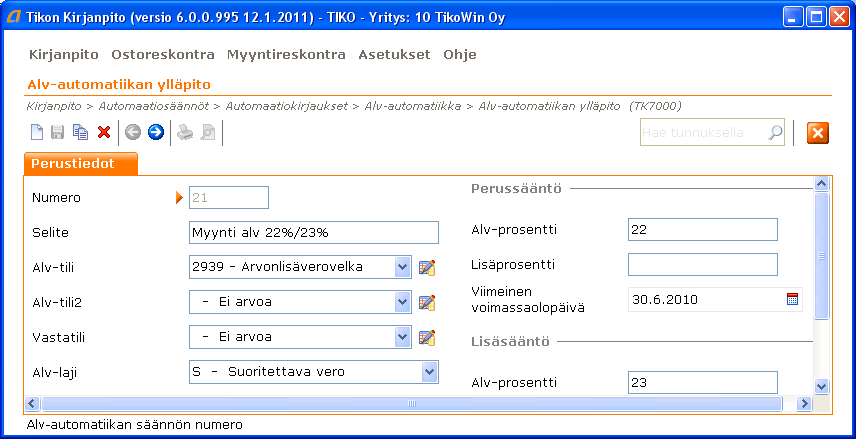Expand the Alv-tili dropdown
The width and height of the screenshot is (856, 439).
402,267
